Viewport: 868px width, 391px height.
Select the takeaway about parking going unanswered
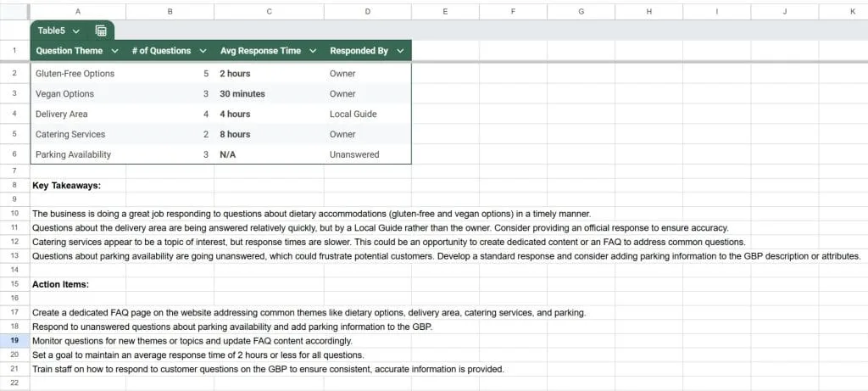(446, 256)
